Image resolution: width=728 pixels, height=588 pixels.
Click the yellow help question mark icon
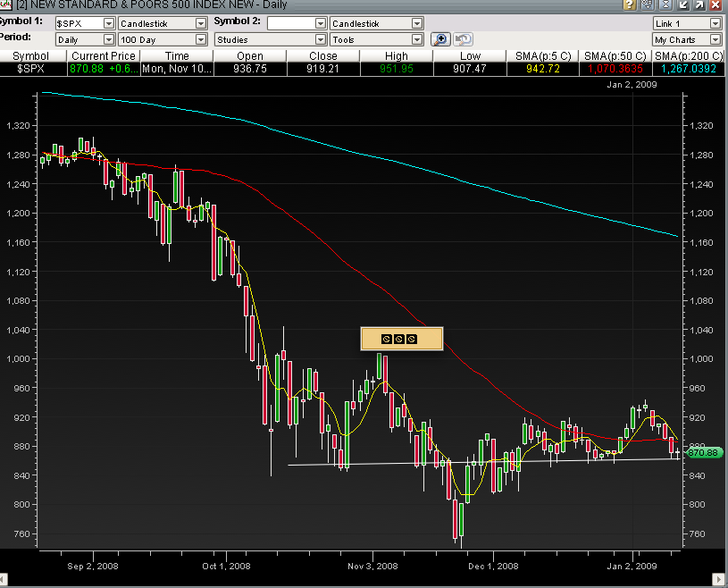point(630,5)
